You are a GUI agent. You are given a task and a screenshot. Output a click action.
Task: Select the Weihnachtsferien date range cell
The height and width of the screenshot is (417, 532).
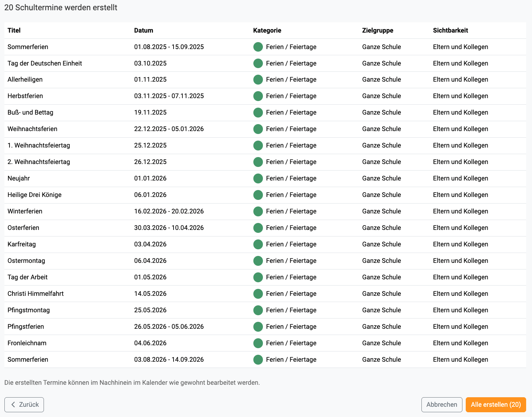[x=169, y=129]
